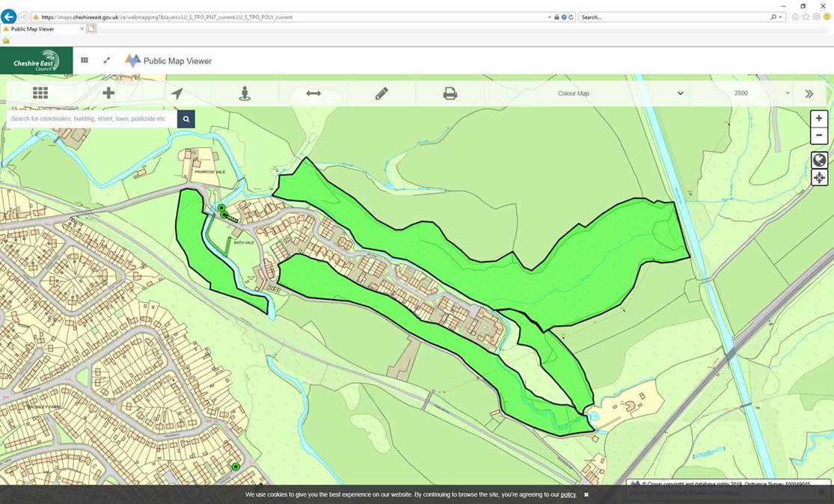Toggle fullscreen with the expand arrows icon
834x504 pixels.
(x=106, y=61)
